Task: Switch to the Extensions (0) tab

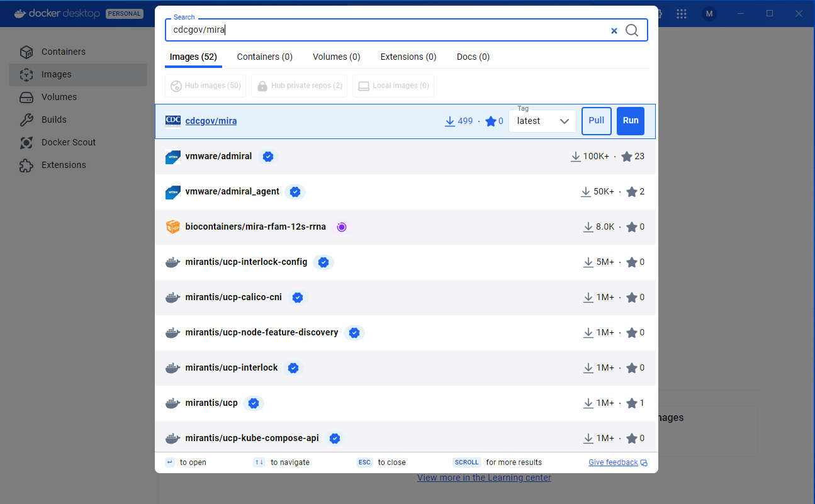Action: coord(408,57)
